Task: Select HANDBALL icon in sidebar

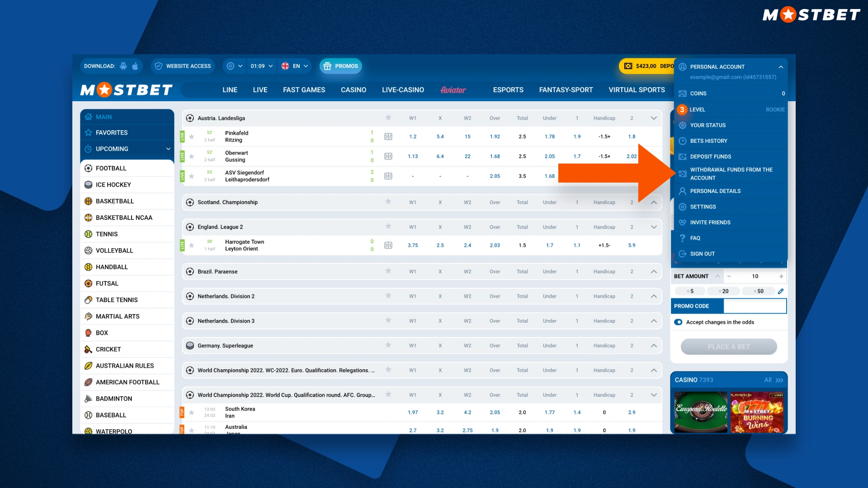Action: [88, 267]
